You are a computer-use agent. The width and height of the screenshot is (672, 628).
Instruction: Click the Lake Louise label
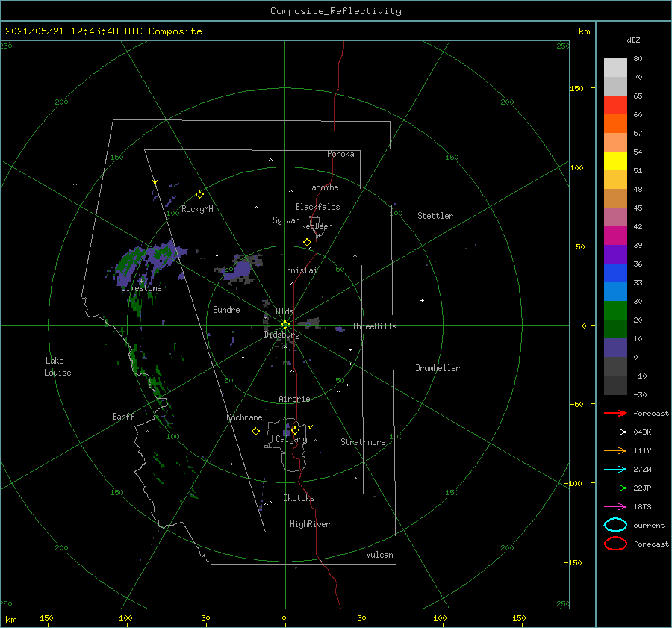tap(57, 367)
